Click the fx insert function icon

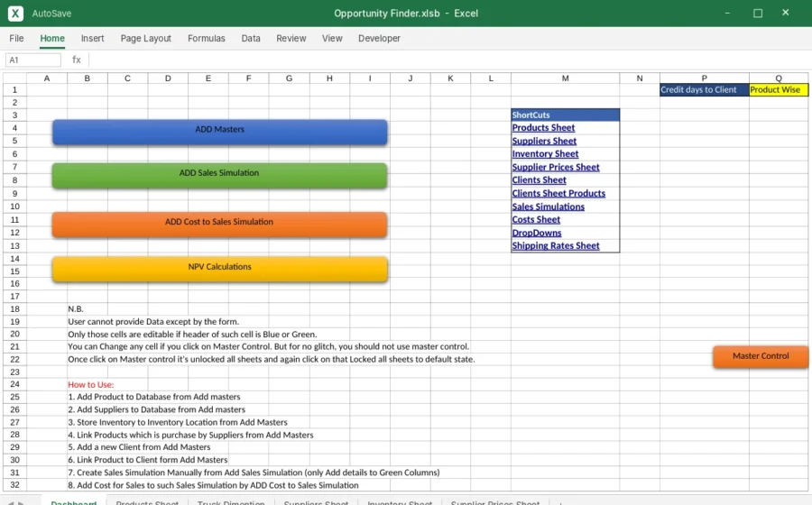click(x=77, y=60)
